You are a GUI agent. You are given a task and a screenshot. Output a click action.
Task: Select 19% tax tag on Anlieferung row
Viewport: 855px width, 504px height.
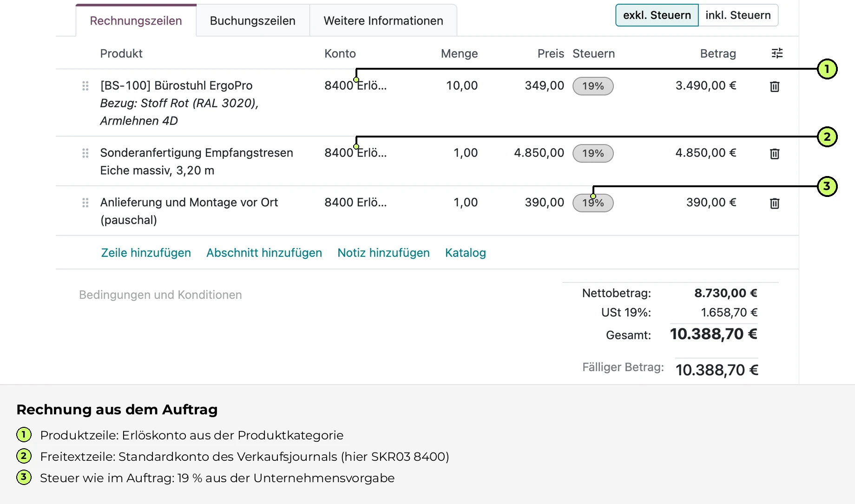(x=593, y=203)
